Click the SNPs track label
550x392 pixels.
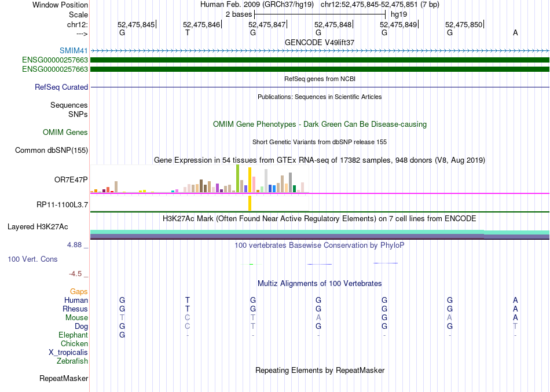[x=78, y=115]
